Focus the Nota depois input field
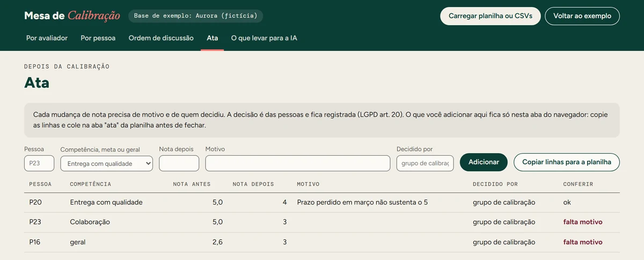 point(179,163)
